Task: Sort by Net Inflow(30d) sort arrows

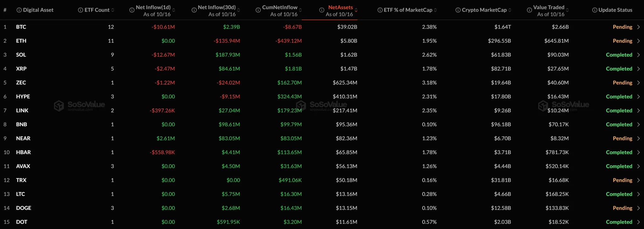Action: click(238, 10)
